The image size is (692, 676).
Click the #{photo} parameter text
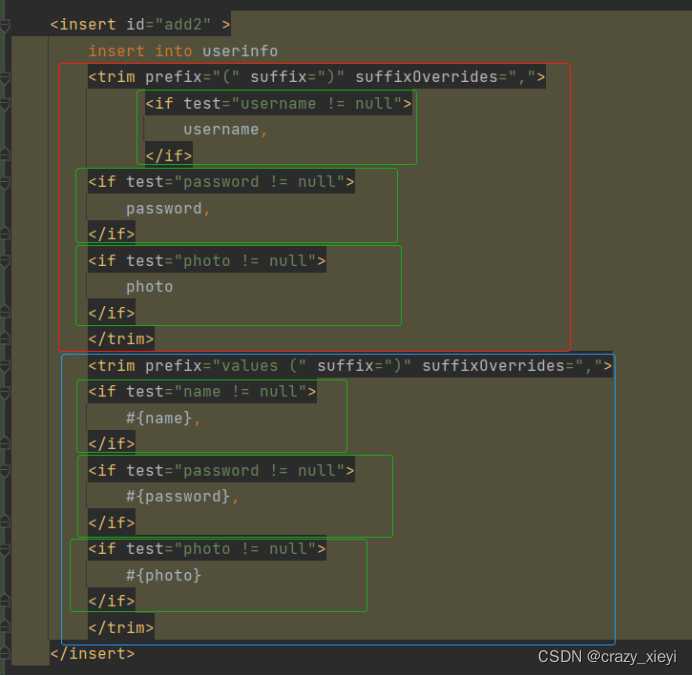click(x=164, y=575)
